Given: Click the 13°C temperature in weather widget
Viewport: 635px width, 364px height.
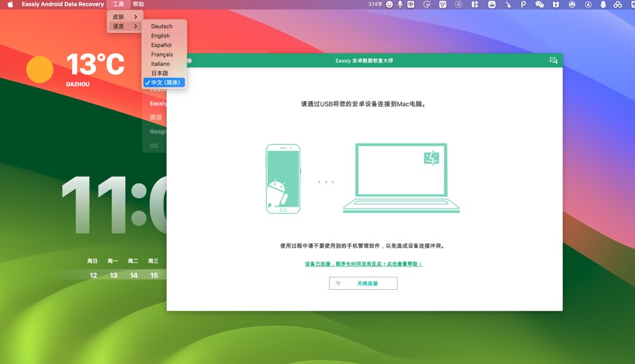Looking at the screenshot, I should pyautogui.click(x=96, y=64).
